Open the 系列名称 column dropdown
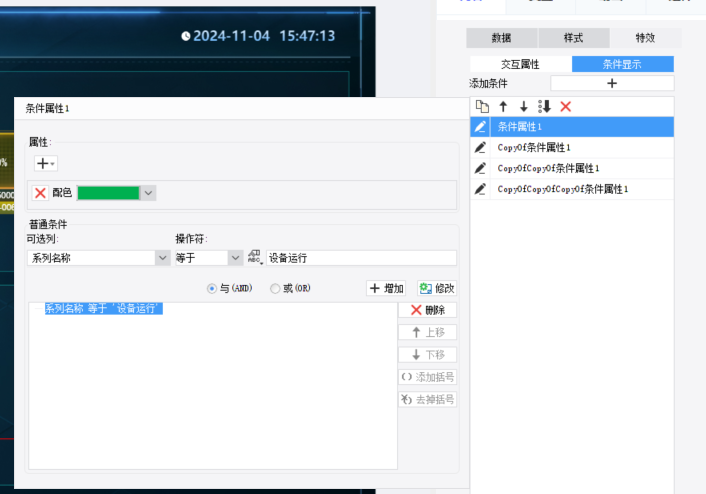 163,258
